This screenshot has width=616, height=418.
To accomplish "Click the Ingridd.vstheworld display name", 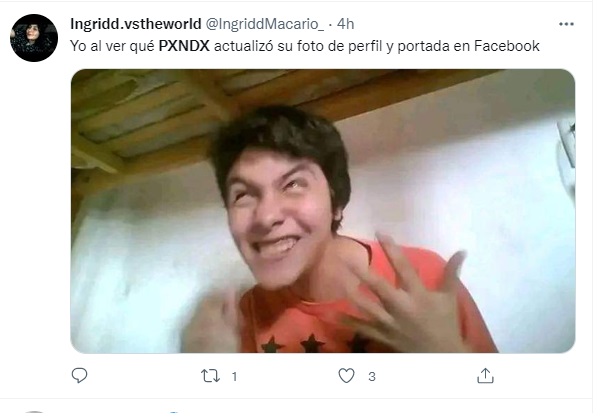I will (134, 23).
